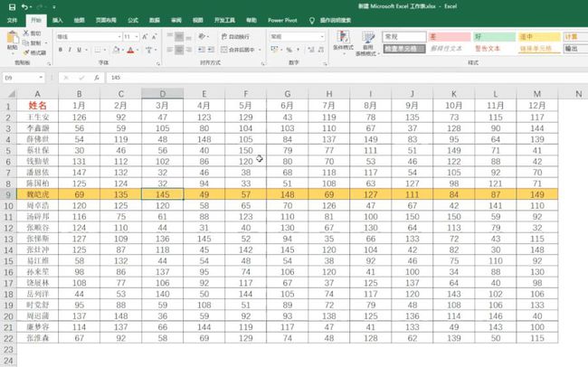This screenshot has height=367, width=588.
Task: Open the Name Box dropdown showing D9
Action: click(x=41, y=78)
